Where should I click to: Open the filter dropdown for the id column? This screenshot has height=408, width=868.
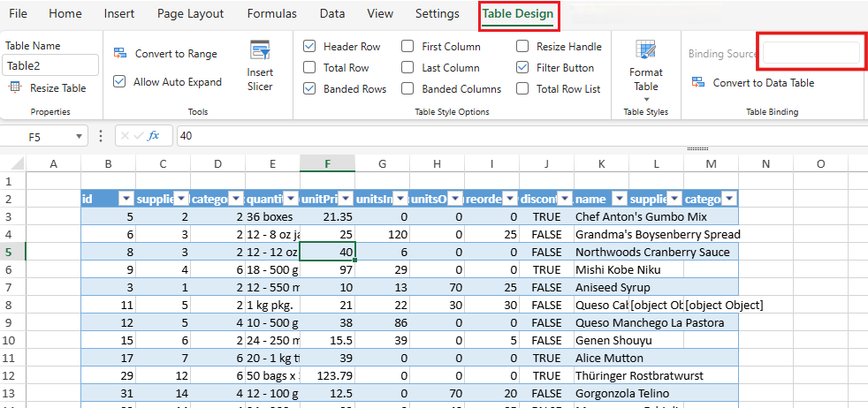coord(126,199)
